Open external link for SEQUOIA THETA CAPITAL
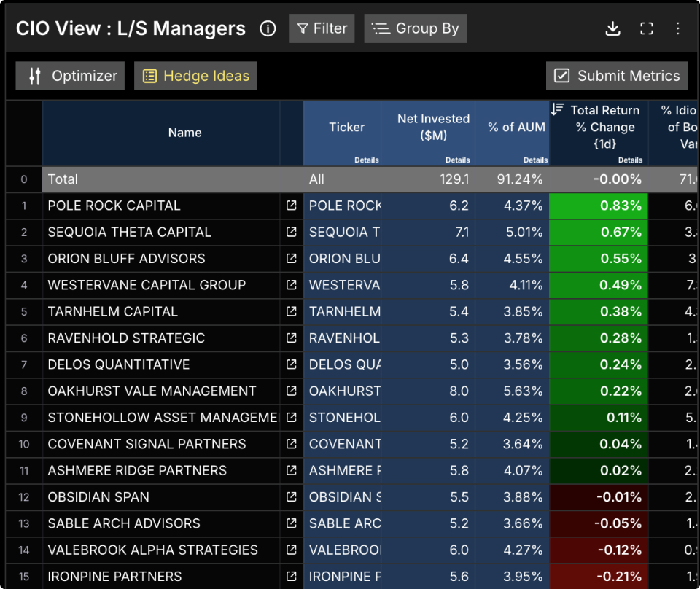The height and width of the screenshot is (589, 700). (x=292, y=232)
